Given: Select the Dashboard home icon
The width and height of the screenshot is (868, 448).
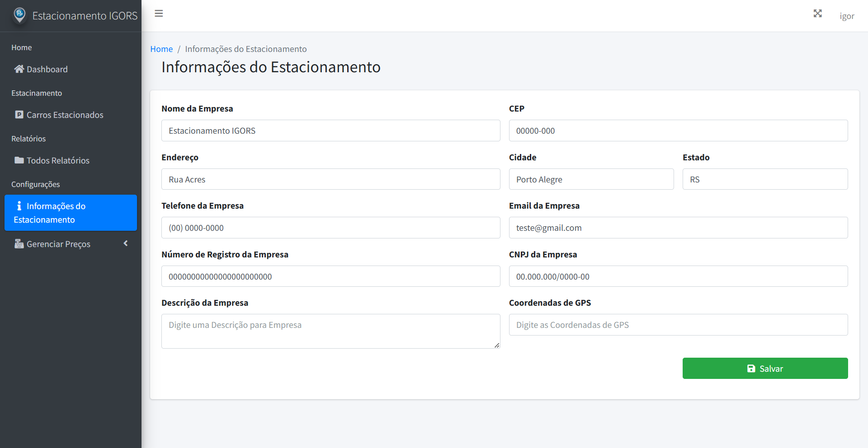Looking at the screenshot, I should click(19, 69).
